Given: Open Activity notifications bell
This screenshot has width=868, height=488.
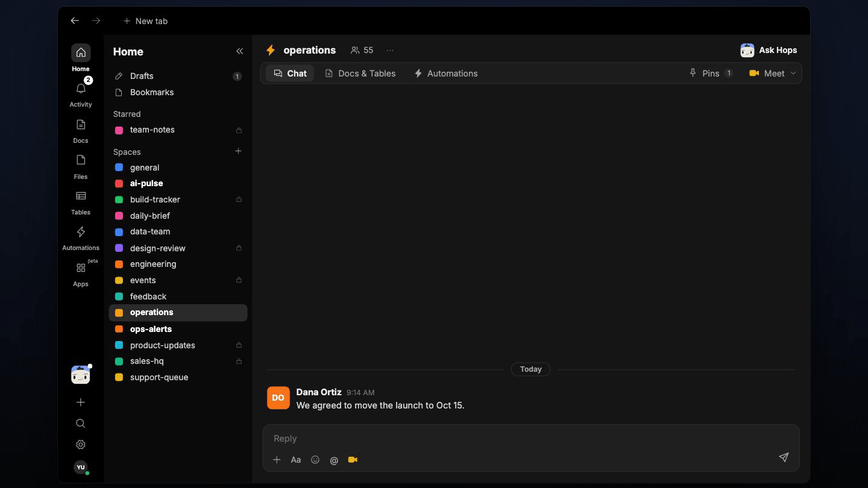Looking at the screenshot, I should (81, 93).
